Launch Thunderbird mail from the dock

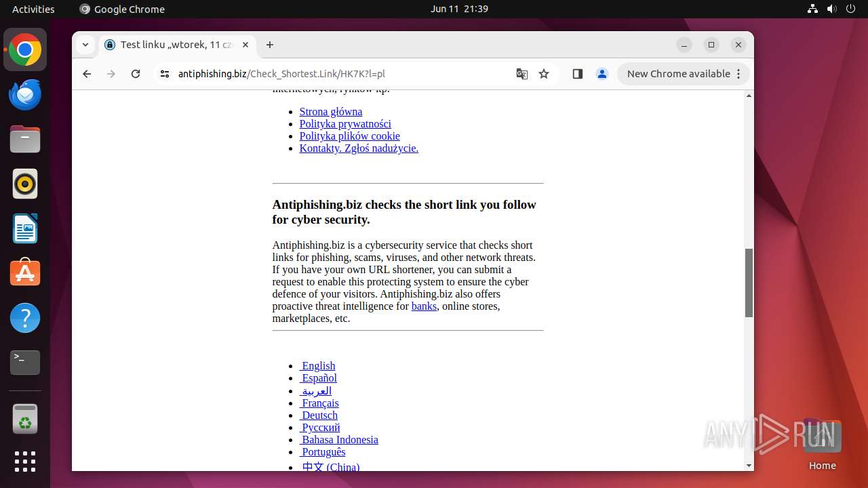(25, 95)
